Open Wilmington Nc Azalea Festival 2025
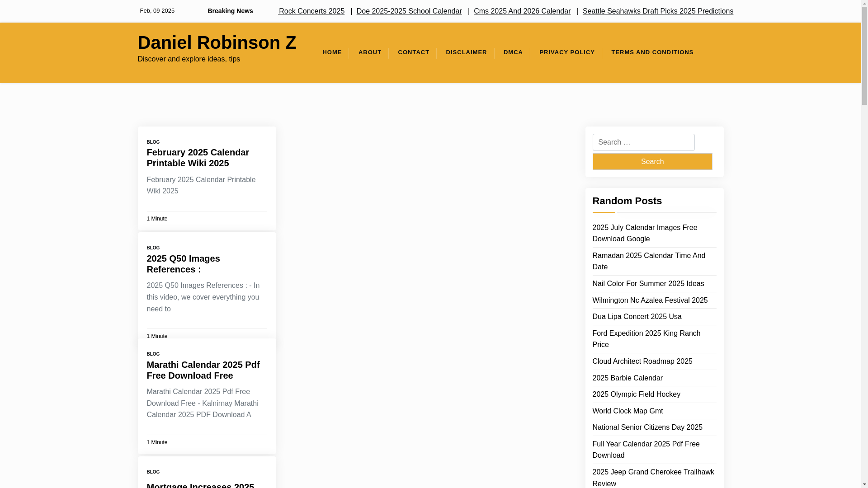Image resolution: width=868 pixels, height=488 pixels. click(650, 300)
